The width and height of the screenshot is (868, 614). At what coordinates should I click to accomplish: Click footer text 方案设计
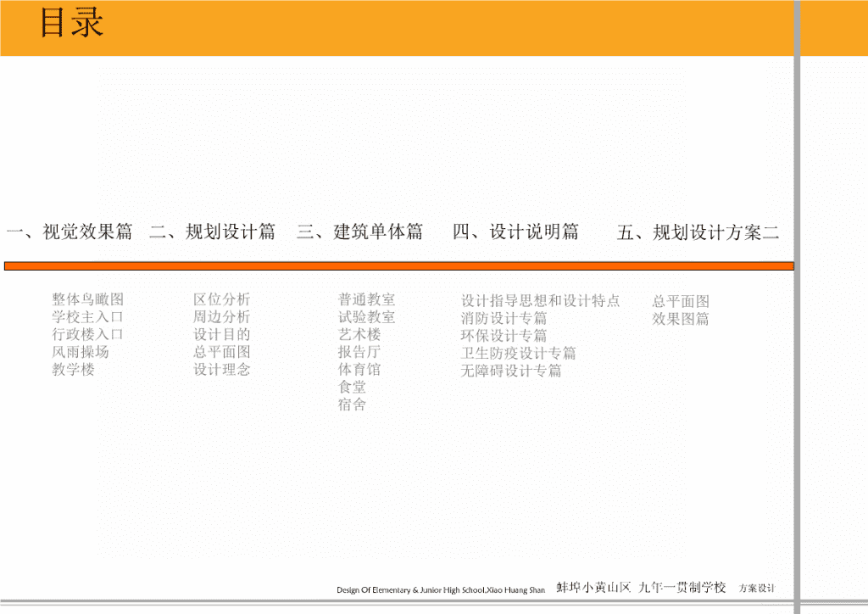[757, 588]
